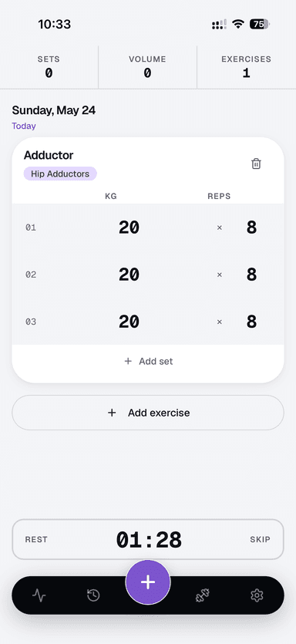Open the activity pulse tab in bottom bar
296x644 pixels.
tap(39, 595)
